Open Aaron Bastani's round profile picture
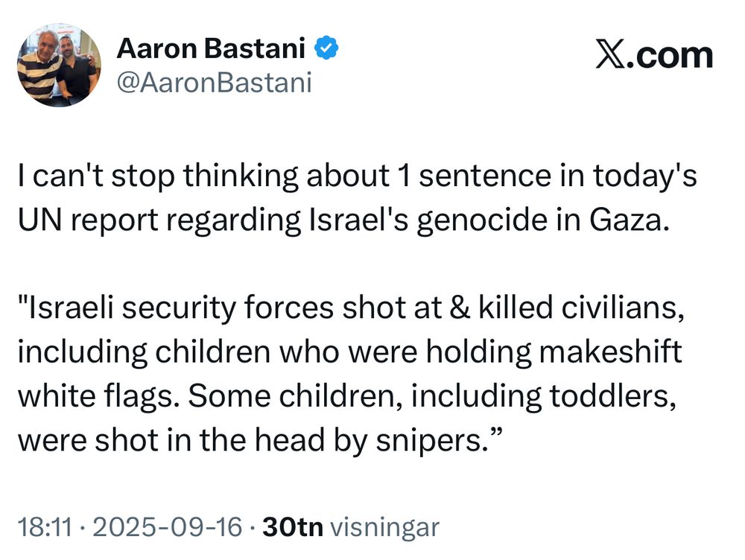This screenshot has width=745, height=560. (59, 65)
